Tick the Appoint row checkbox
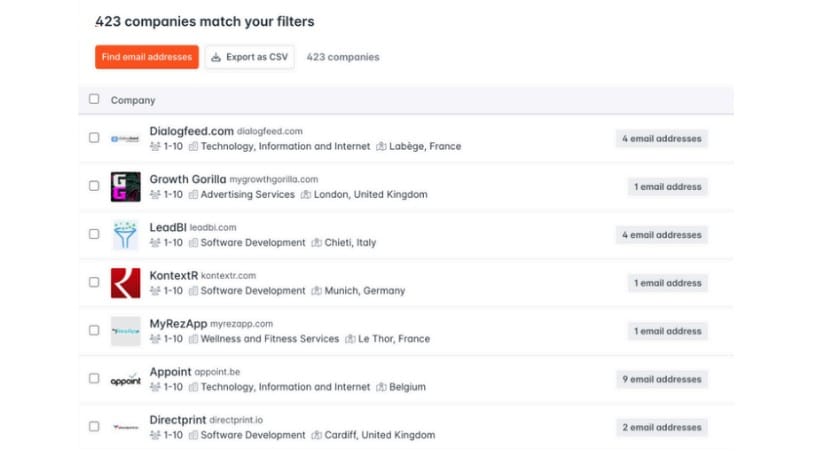 coord(94,378)
